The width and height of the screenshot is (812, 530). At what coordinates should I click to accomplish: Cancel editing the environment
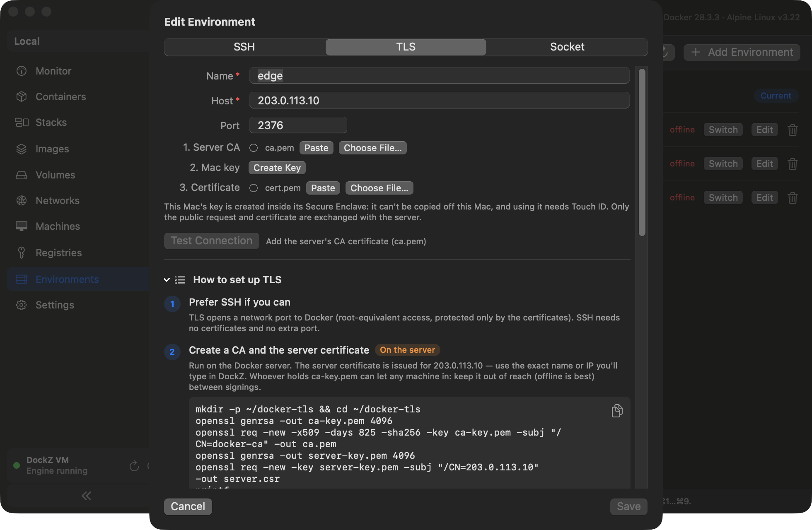(188, 506)
